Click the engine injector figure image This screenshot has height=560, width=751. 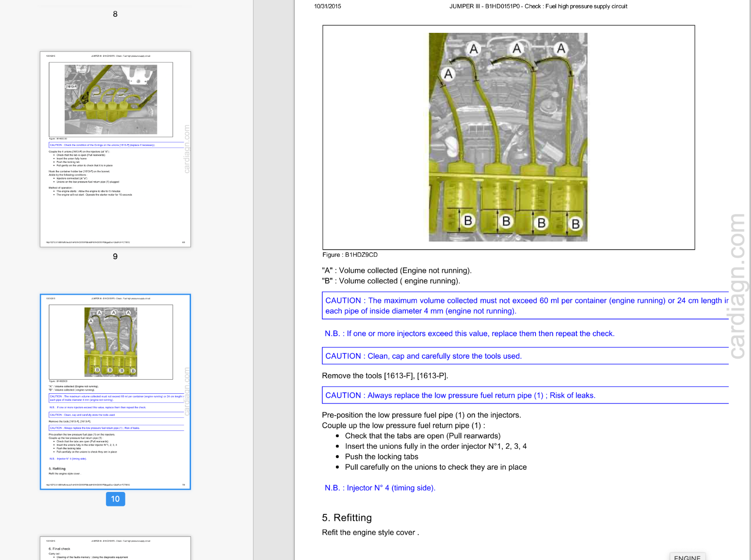click(508, 137)
